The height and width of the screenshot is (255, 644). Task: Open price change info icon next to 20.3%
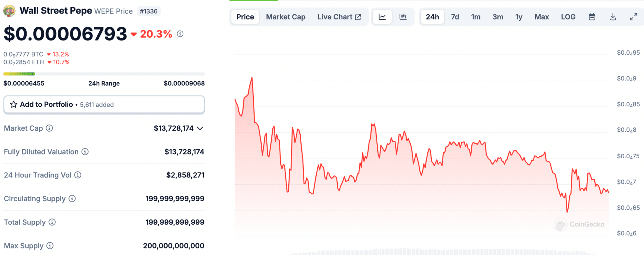coord(180,34)
